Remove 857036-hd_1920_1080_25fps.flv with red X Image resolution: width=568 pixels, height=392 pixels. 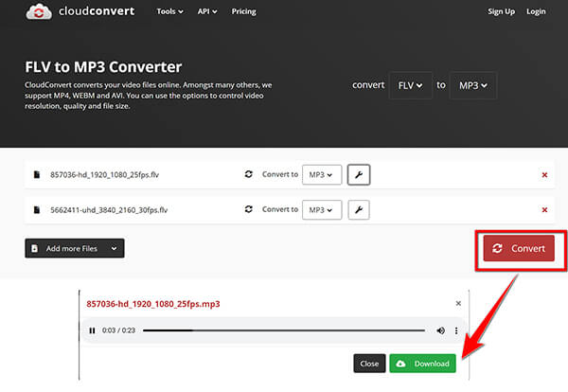544,175
